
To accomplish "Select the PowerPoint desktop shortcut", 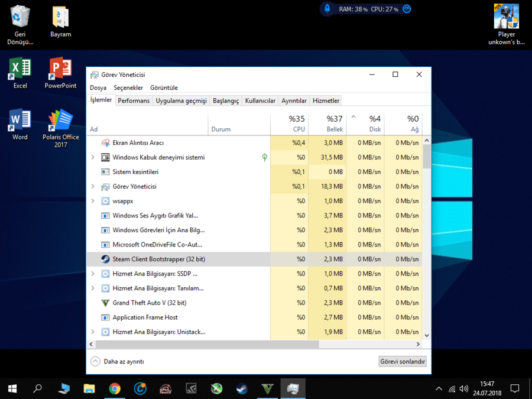I will coord(60,73).
